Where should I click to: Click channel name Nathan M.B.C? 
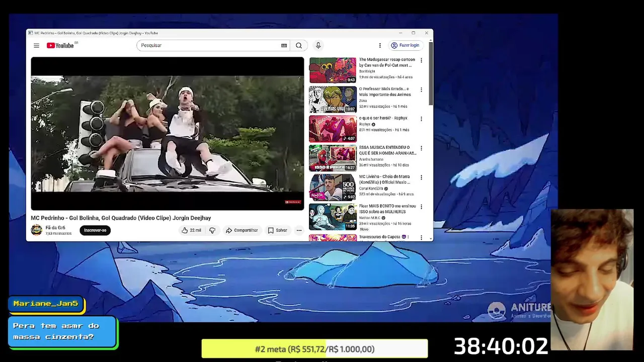[369, 218]
